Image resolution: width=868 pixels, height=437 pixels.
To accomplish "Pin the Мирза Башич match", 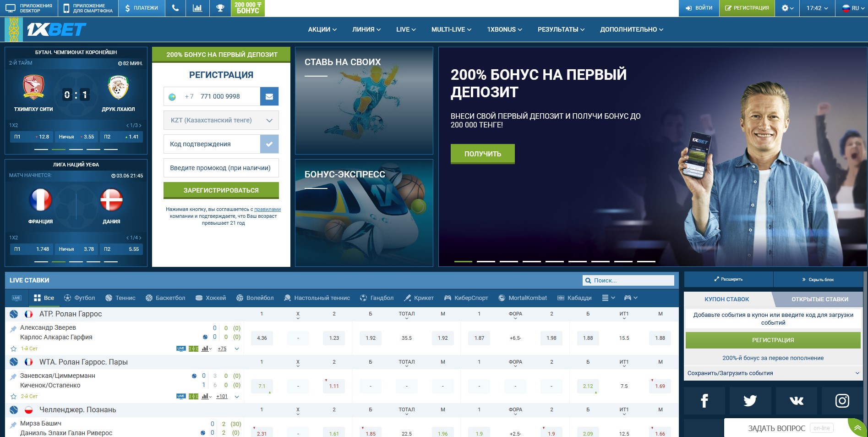I will coord(13,424).
